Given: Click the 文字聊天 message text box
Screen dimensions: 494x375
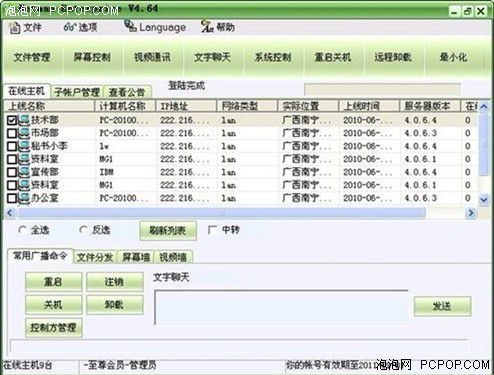Looking at the screenshot, I should [281, 307].
